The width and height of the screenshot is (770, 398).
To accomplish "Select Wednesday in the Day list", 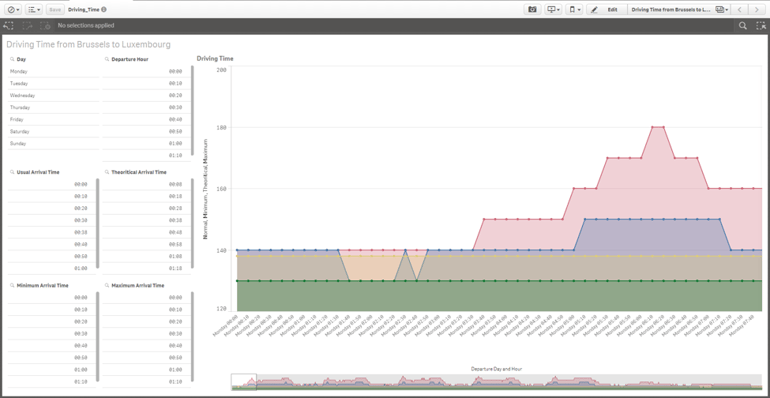I will tap(54, 95).
